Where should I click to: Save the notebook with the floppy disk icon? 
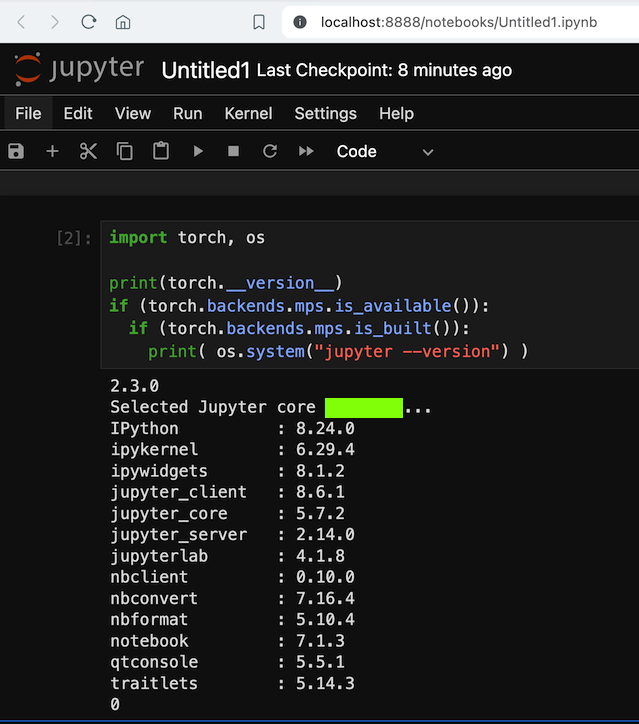tap(16, 151)
